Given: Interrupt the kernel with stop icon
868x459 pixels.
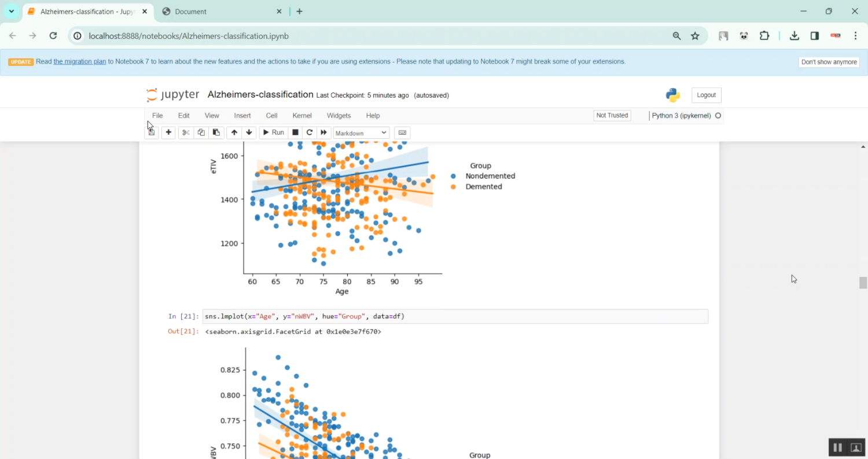Looking at the screenshot, I should (295, 132).
